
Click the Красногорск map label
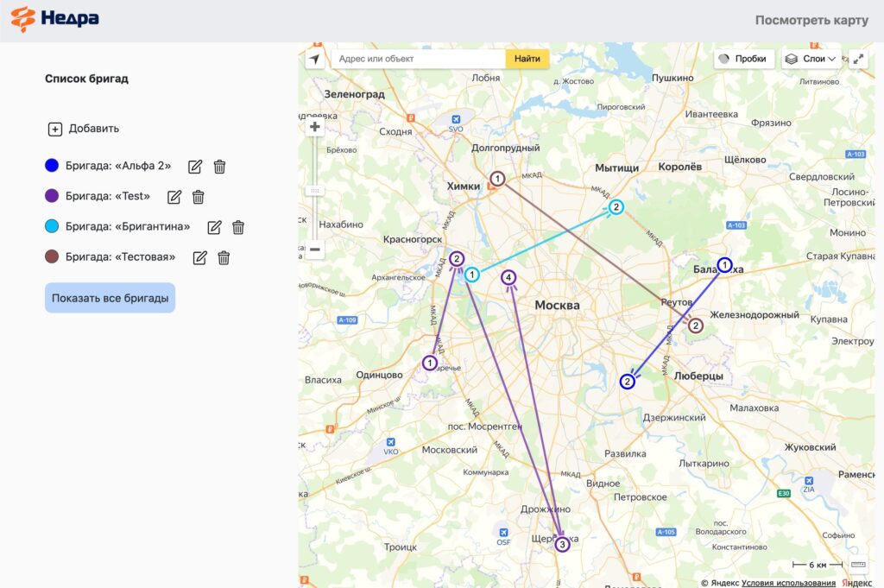(413, 239)
